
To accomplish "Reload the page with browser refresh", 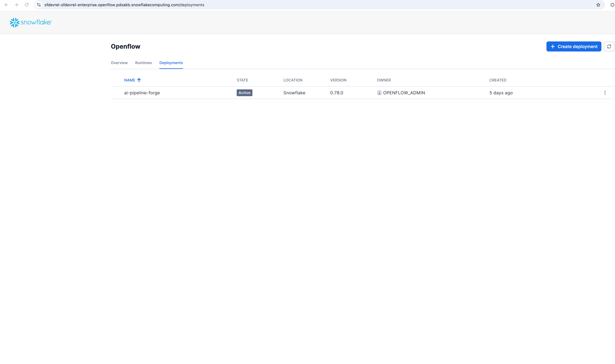I will coord(26,5).
